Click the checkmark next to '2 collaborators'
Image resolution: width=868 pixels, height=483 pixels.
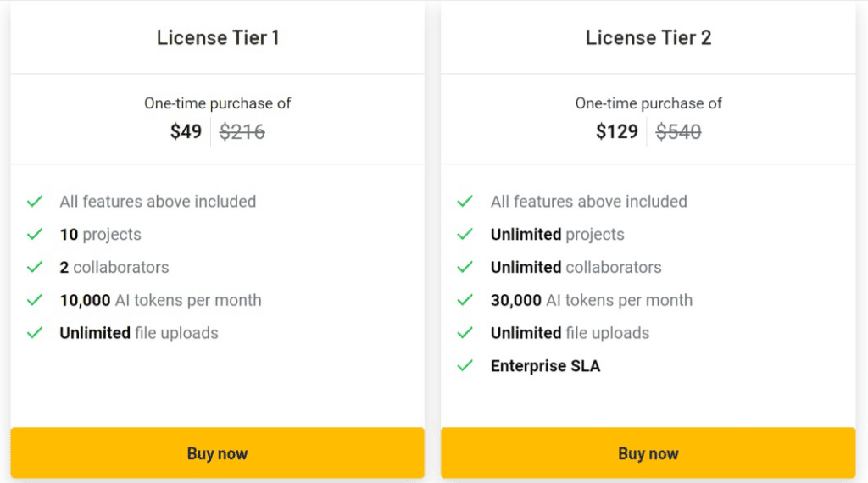pos(35,267)
